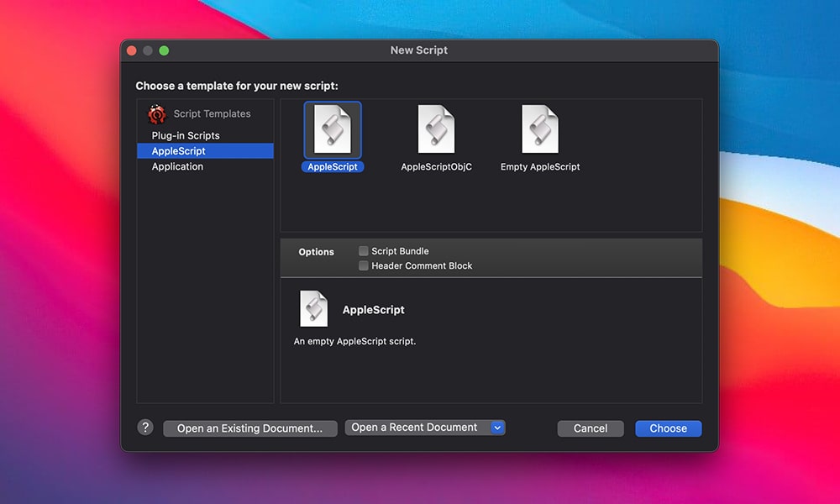Click the Script Templates gear icon
The height and width of the screenshot is (504, 840).
(156, 113)
